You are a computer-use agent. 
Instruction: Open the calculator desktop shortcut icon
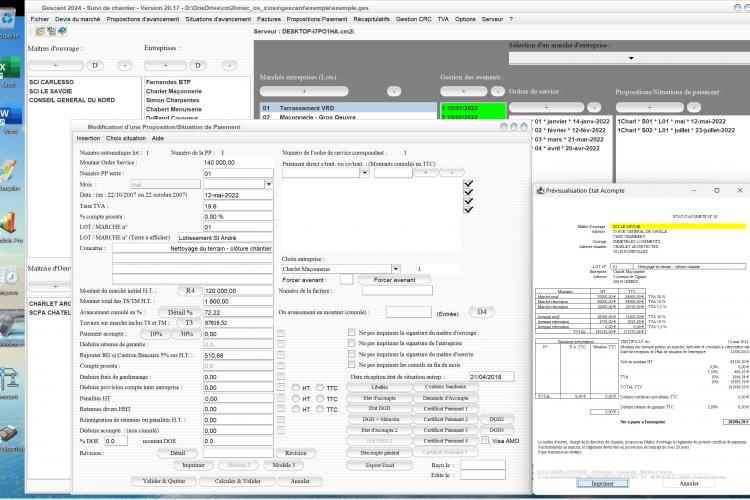pyautogui.click(x=9, y=433)
